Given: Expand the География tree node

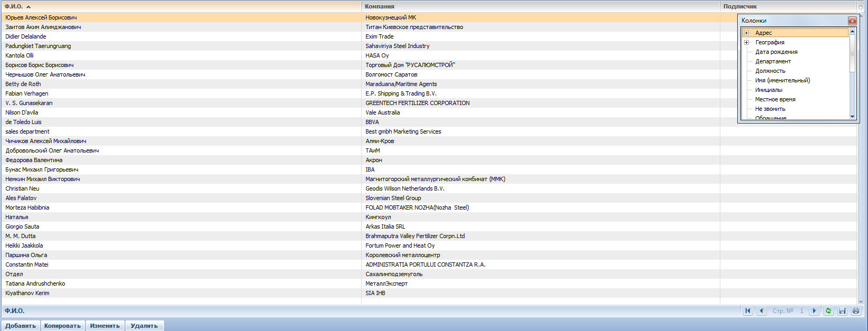Looking at the screenshot, I should click(x=746, y=42).
